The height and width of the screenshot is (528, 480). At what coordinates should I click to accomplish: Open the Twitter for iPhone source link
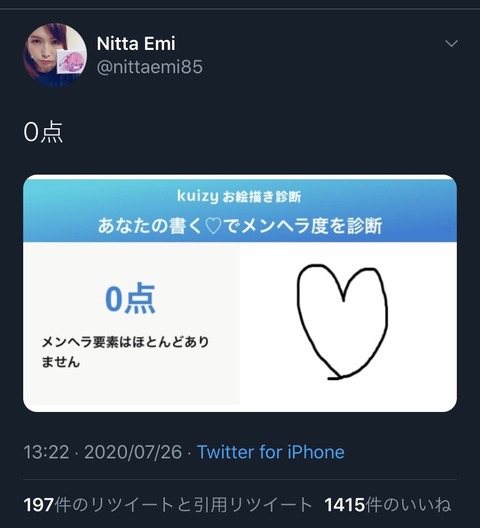click(271, 452)
